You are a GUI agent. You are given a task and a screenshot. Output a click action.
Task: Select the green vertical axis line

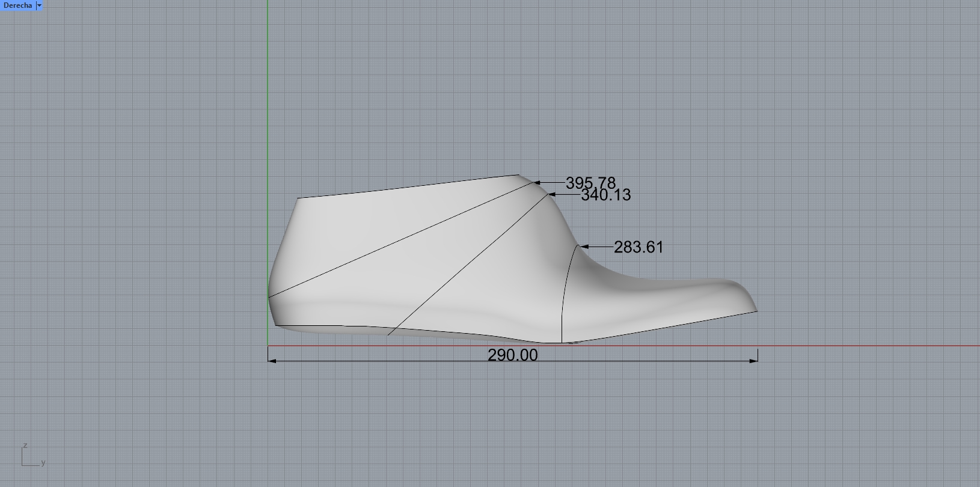(x=268, y=90)
